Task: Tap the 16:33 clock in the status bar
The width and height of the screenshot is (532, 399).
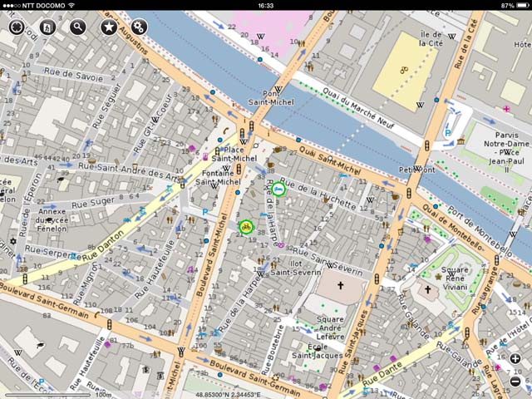Action: [x=266, y=6]
